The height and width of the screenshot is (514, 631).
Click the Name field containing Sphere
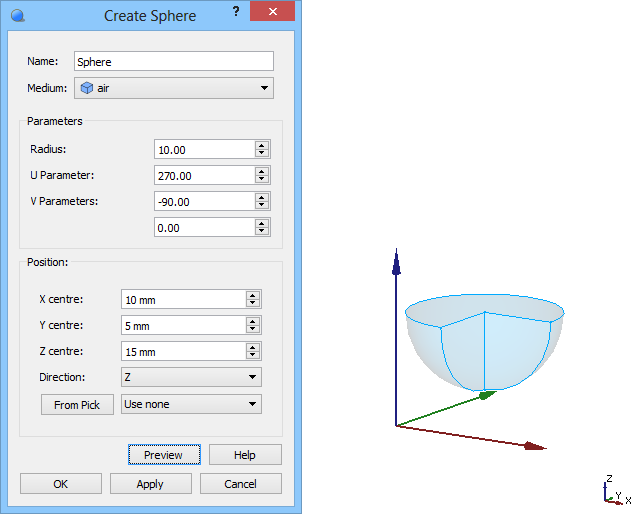173,62
